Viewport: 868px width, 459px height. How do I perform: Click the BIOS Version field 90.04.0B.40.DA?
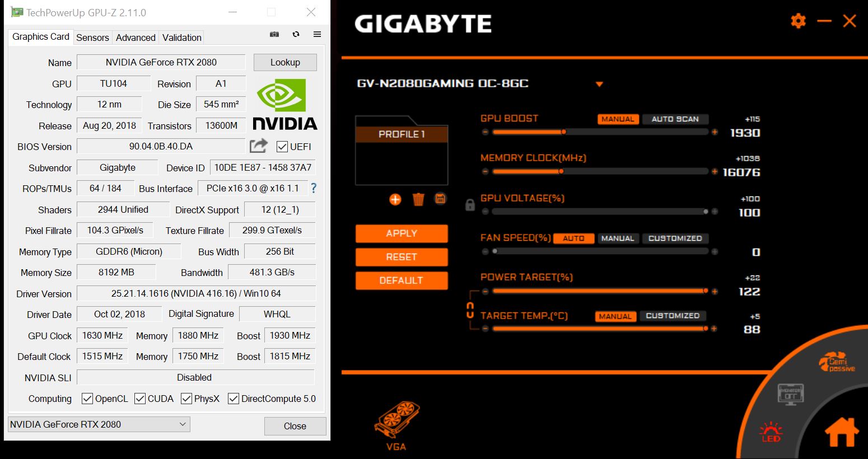tap(161, 146)
